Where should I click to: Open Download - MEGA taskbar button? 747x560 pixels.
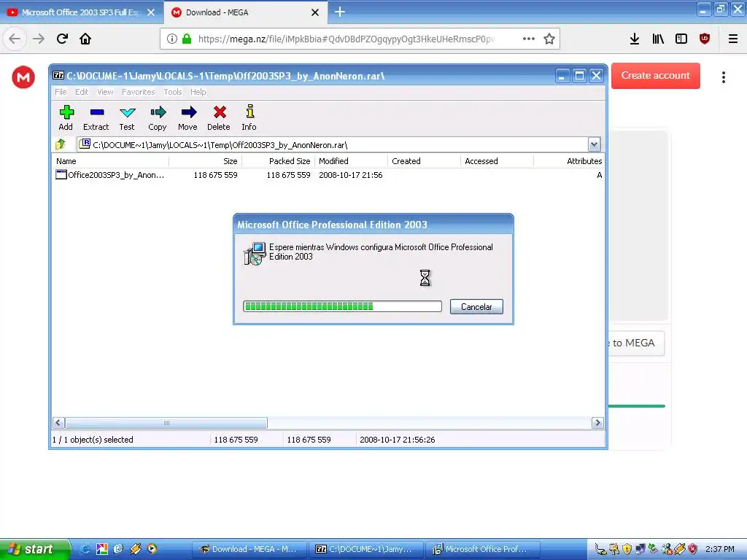coord(249,549)
